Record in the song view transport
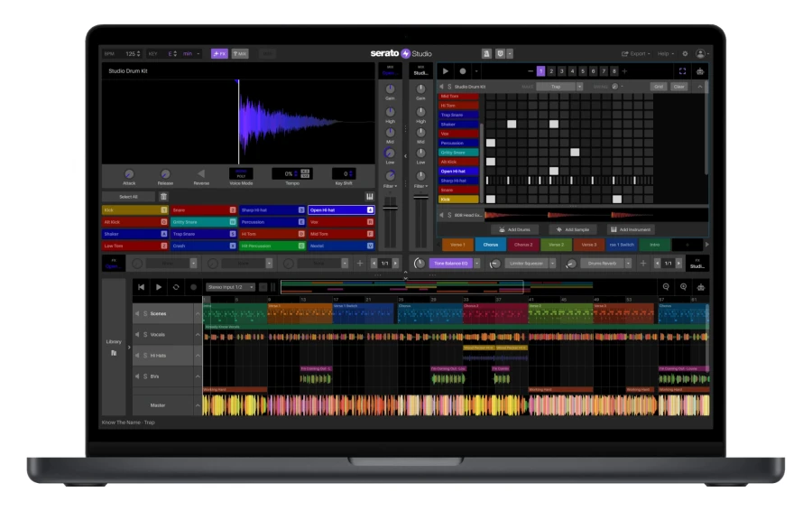This screenshot has width=812, height=511. [x=193, y=287]
